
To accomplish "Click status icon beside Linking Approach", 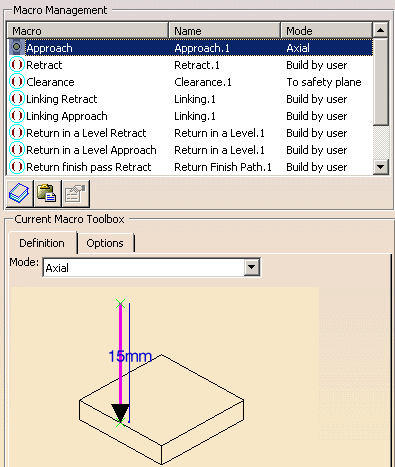I will click(16, 116).
